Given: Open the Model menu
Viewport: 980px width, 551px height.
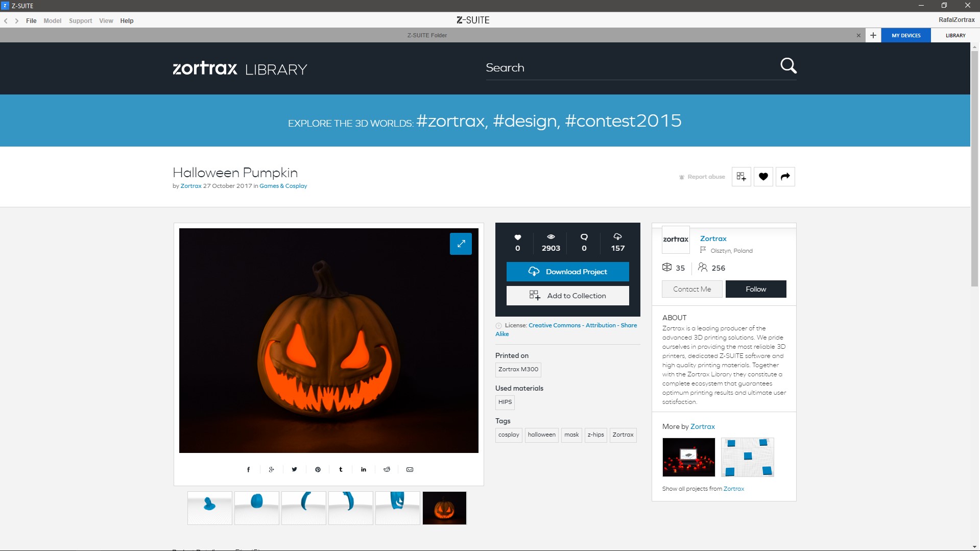Looking at the screenshot, I should click(x=53, y=21).
